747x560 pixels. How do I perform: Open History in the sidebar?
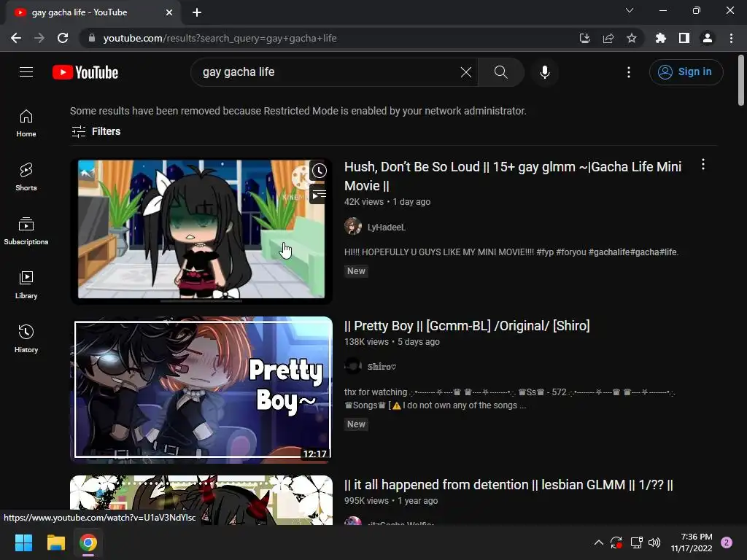coord(26,338)
